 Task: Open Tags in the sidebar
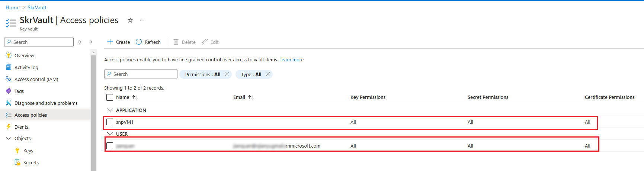[19, 91]
